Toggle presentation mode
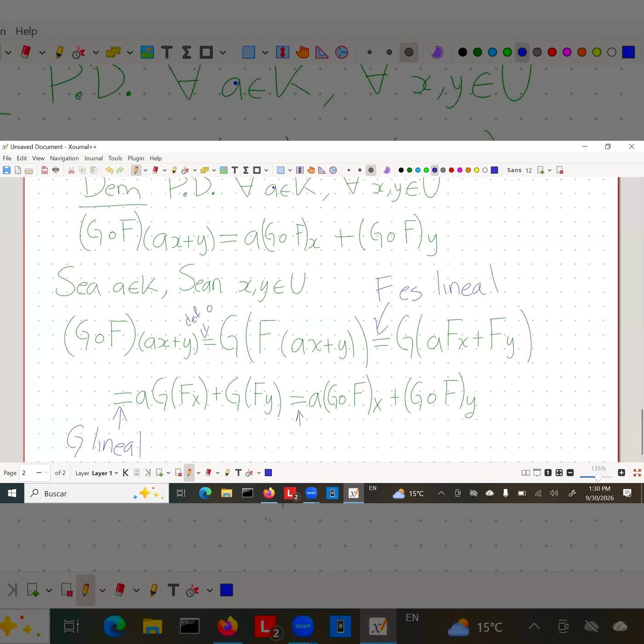Image resolution: width=644 pixels, height=644 pixels. [x=537, y=472]
